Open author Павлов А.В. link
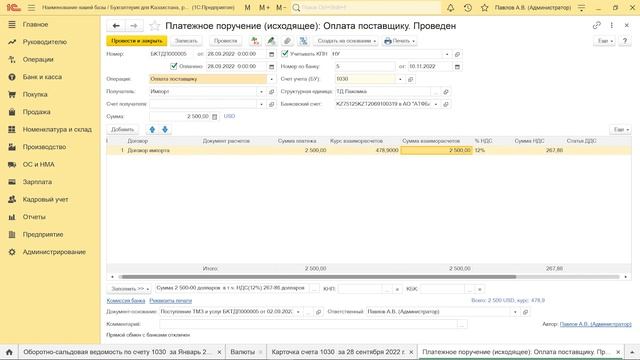Image resolution: width=640 pixels, height=360 pixels. click(x=596, y=324)
